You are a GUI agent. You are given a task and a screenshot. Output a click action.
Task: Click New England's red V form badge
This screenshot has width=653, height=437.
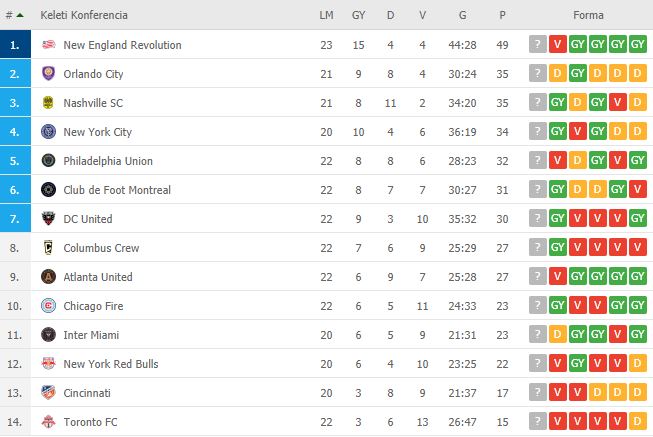558,44
